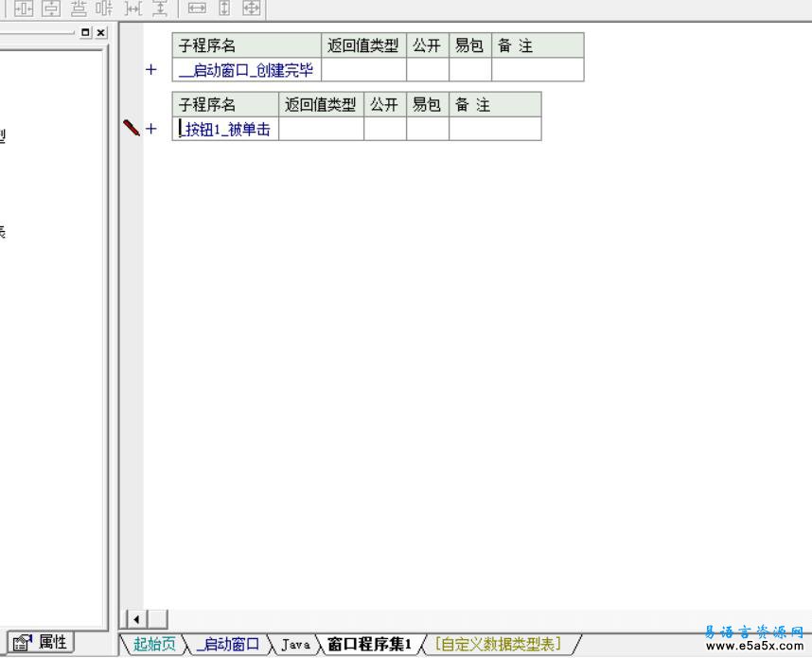
Task: Click the horizontal scrollbar left arrow
Action: point(136,619)
